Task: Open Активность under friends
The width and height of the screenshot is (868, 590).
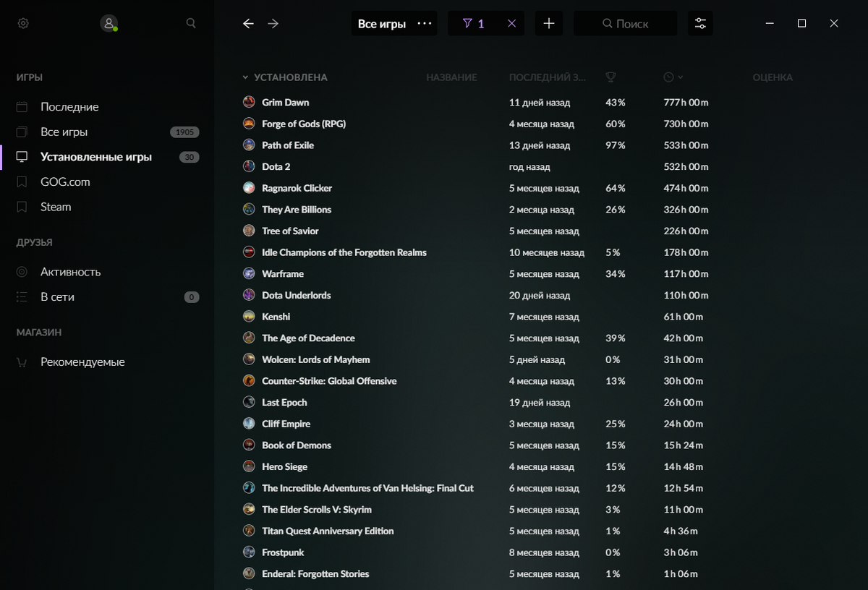Action: [x=71, y=272]
